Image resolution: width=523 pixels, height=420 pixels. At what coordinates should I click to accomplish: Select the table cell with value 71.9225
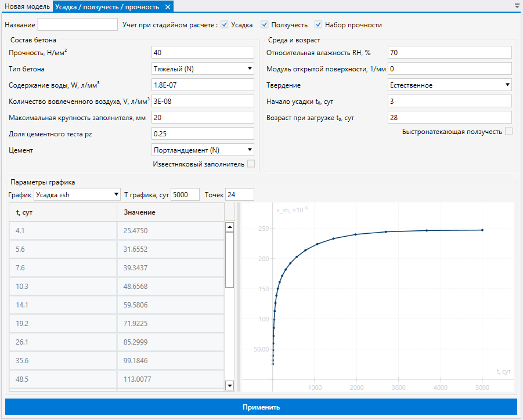pos(171,323)
